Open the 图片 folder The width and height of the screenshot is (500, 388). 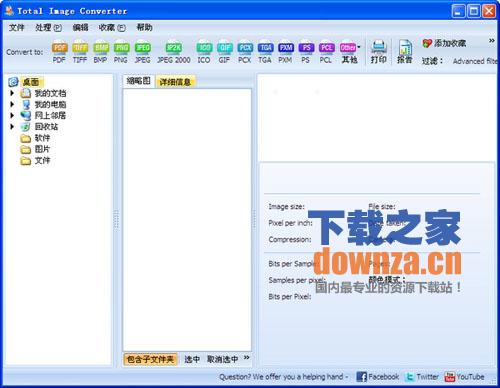click(x=42, y=149)
